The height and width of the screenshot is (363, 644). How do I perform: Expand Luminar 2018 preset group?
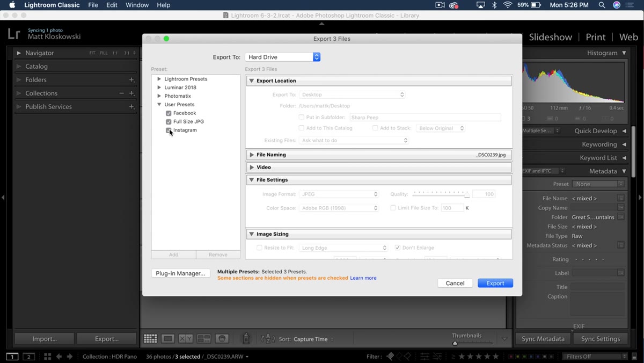point(159,88)
